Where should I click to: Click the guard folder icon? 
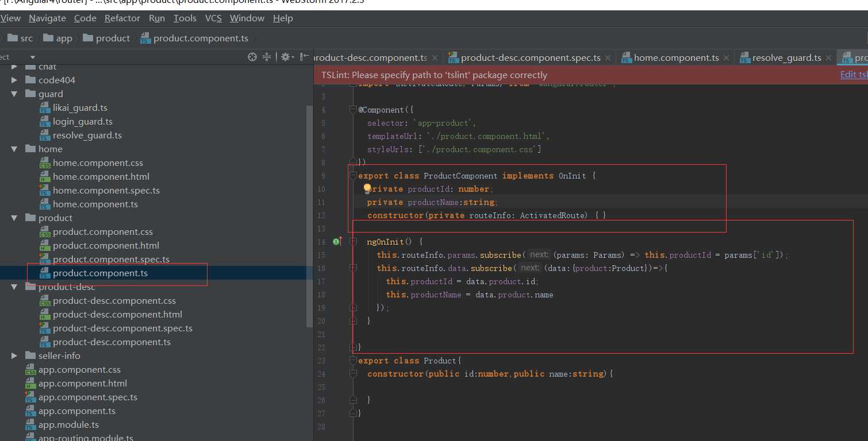(30, 94)
